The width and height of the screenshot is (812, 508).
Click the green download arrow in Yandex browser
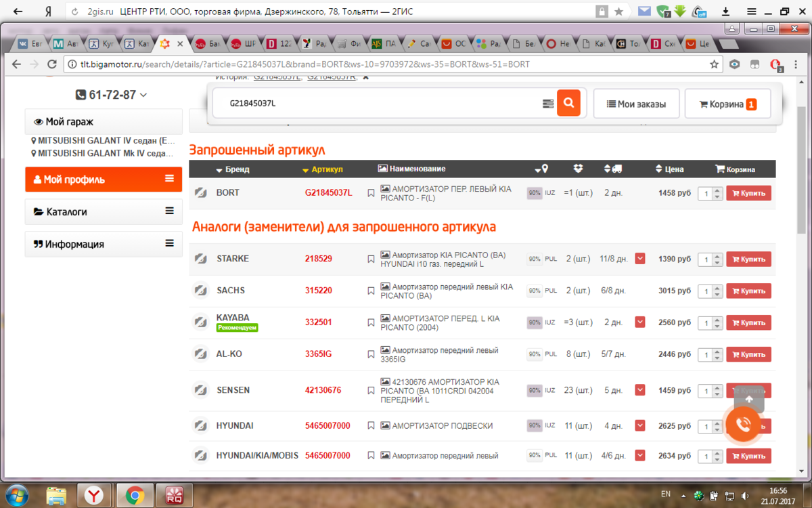pyautogui.click(x=681, y=12)
